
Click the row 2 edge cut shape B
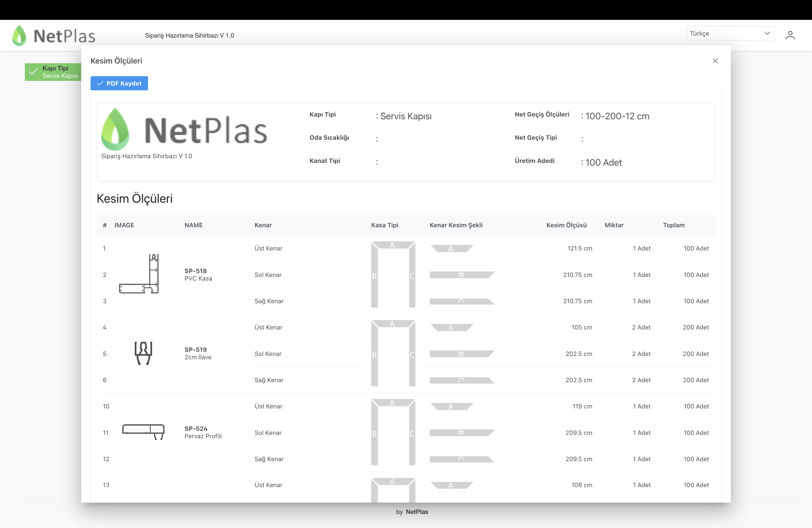point(461,274)
